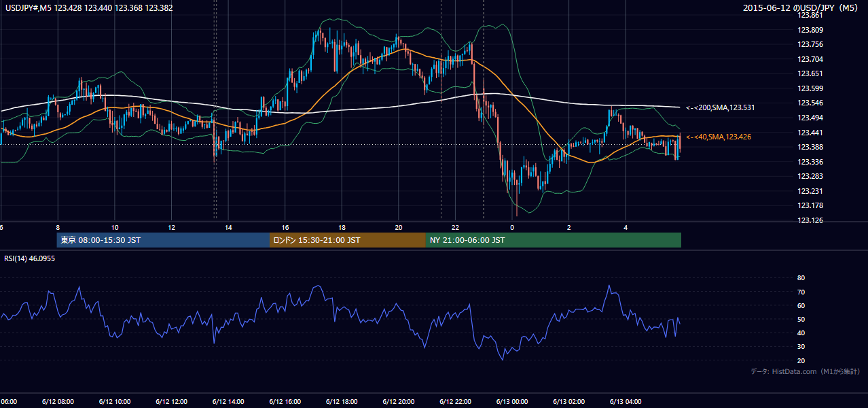Screen dimensions: 868x408
Task: Click price level 123.546 on price axis
Action: click(x=810, y=103)
